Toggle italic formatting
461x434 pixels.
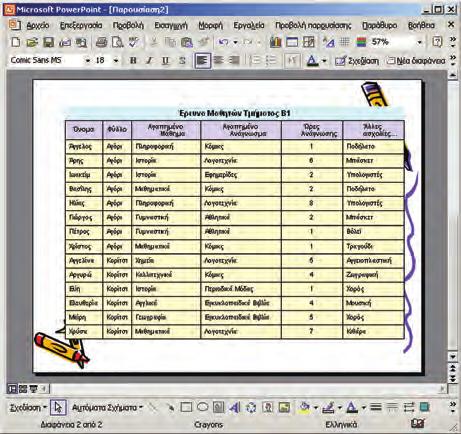[149, 61]
